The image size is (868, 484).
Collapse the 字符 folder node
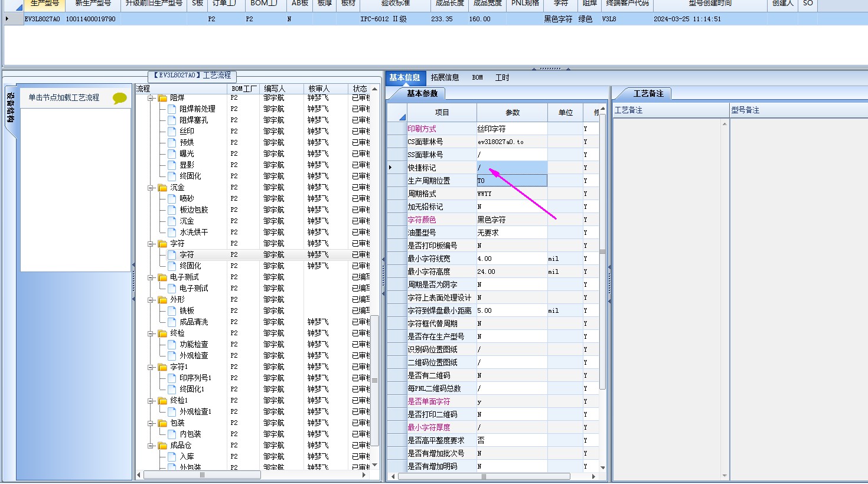tap(151, 244)
